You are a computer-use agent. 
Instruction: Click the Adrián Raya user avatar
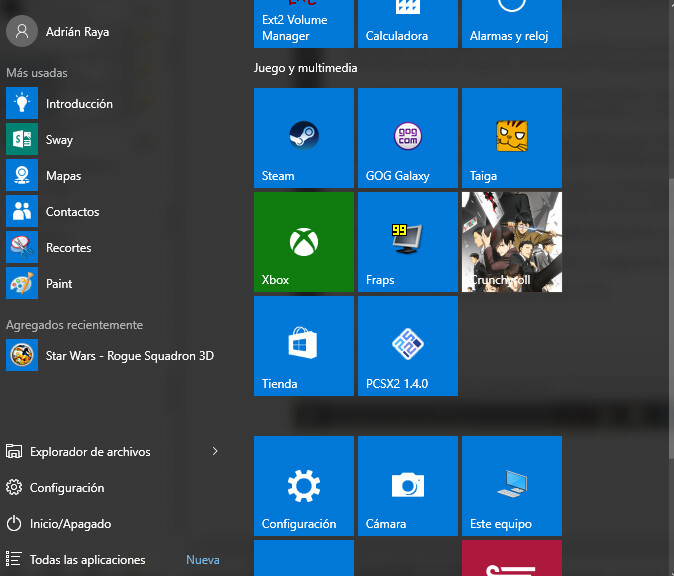click(22, 31)
